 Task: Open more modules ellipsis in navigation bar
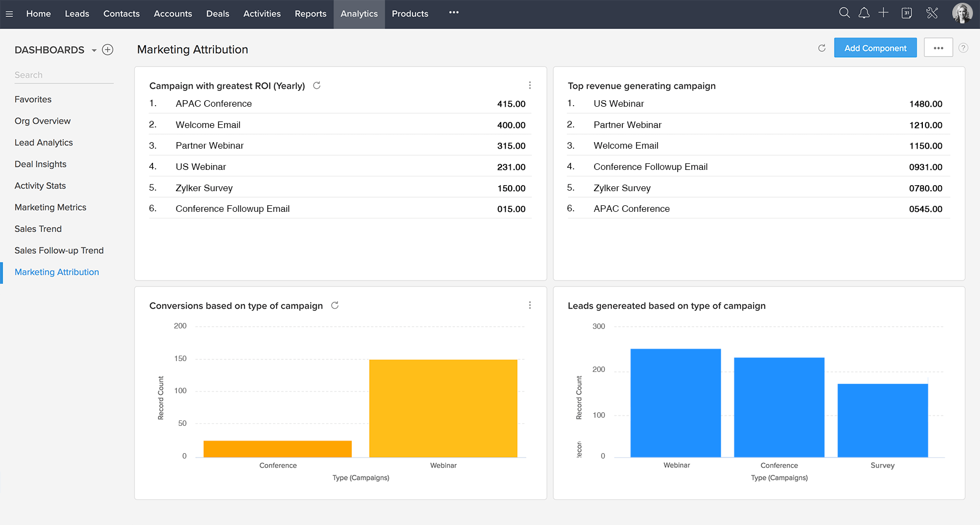point(454,13)
